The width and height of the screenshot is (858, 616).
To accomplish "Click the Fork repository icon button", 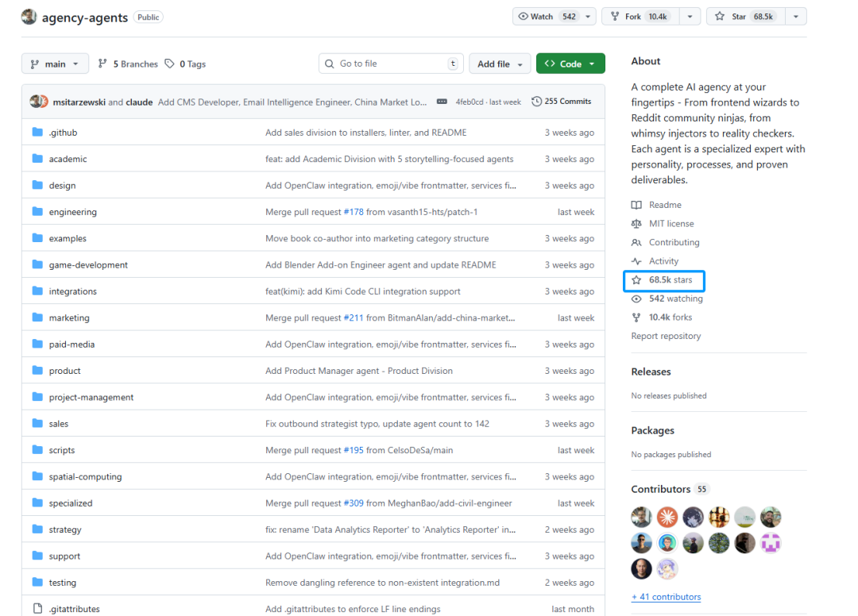I will pos(616,17).
